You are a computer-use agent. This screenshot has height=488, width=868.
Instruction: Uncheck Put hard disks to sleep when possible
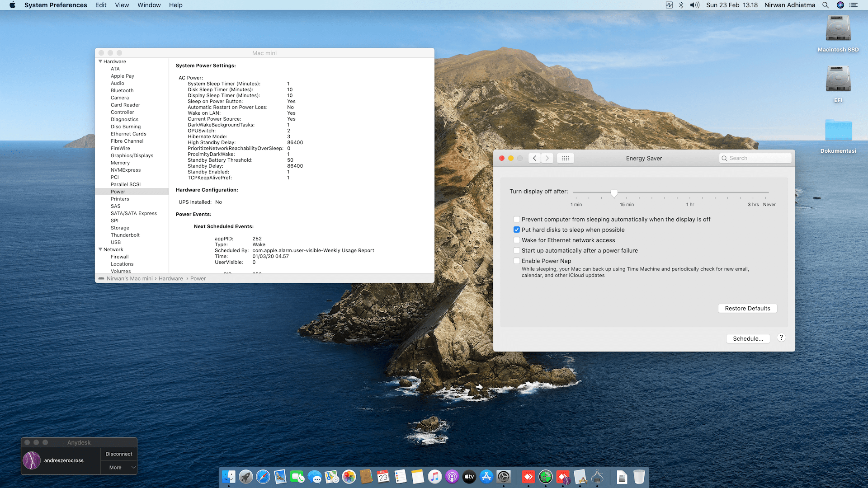(x=517, y=230)
